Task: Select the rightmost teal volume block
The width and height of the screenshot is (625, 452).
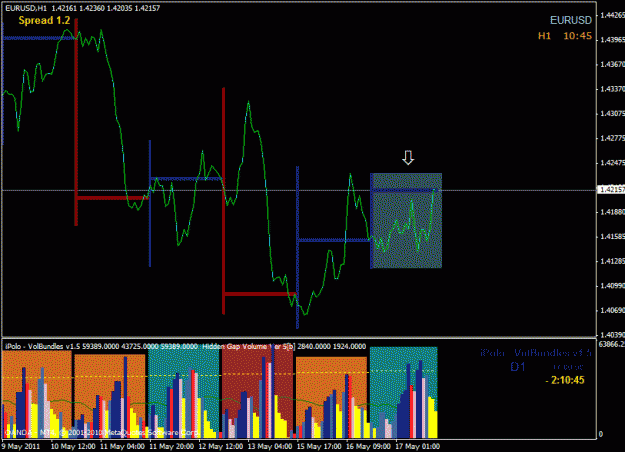Action: (x=404, y=392)
